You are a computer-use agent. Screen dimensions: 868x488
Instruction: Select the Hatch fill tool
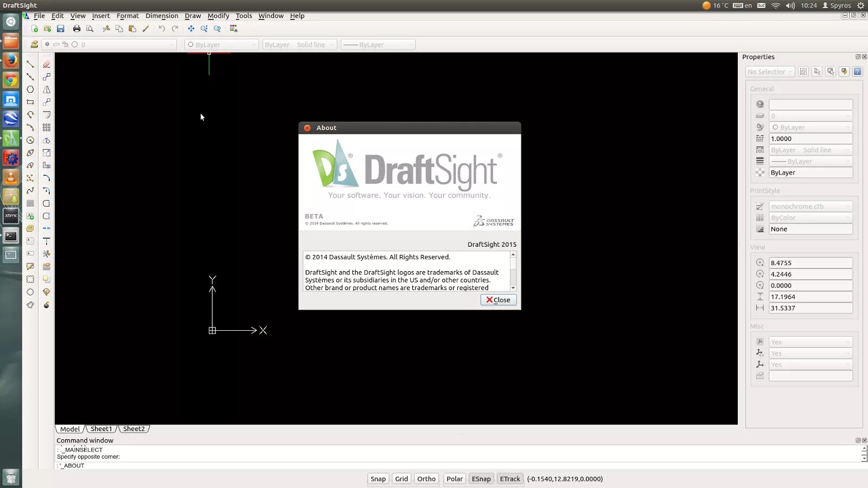(30, 203)
